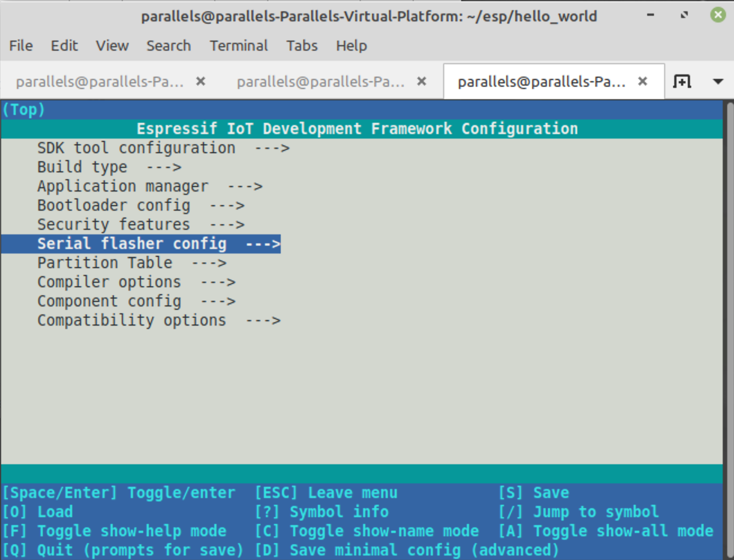734x560 pixels.
Task: Open the File menu
Action: [x=21, y=46]
